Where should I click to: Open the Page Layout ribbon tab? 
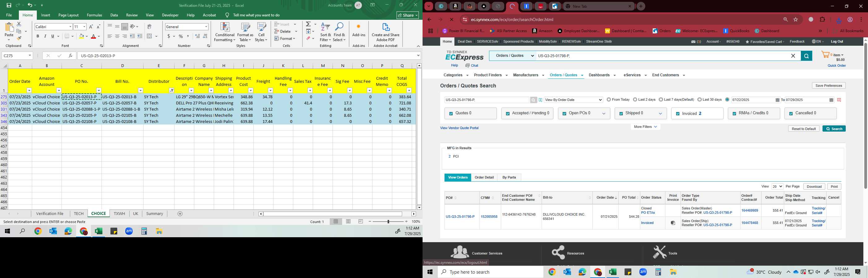68,15
